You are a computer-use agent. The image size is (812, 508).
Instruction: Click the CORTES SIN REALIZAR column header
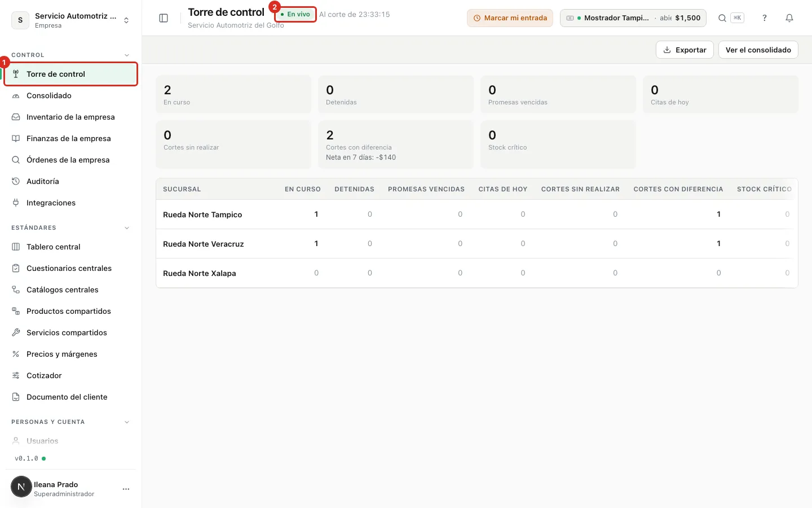pyautogui.click(x=580, y=189)
